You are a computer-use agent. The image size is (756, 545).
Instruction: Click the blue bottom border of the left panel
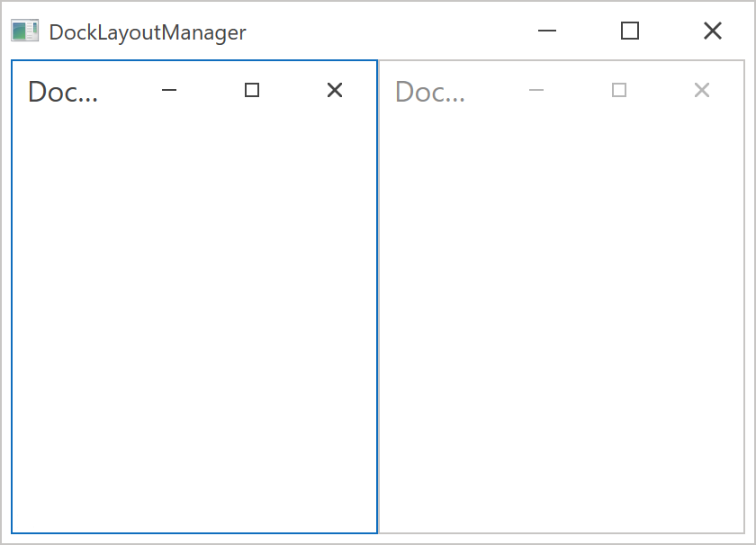coord(193,532)
